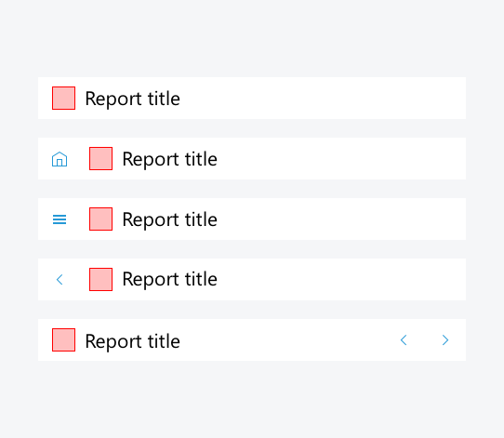Click the right-pointing next chevron

[x=445, y=340]
